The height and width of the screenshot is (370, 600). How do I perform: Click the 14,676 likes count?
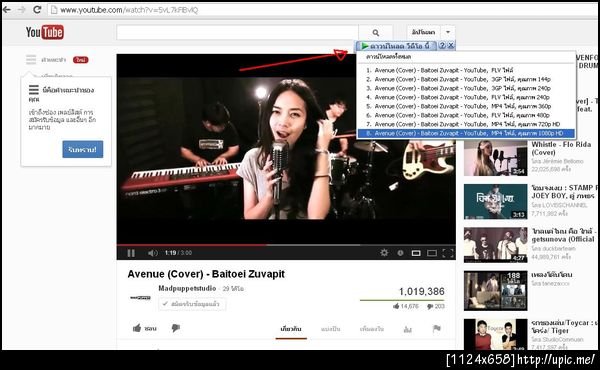(409, 306)
